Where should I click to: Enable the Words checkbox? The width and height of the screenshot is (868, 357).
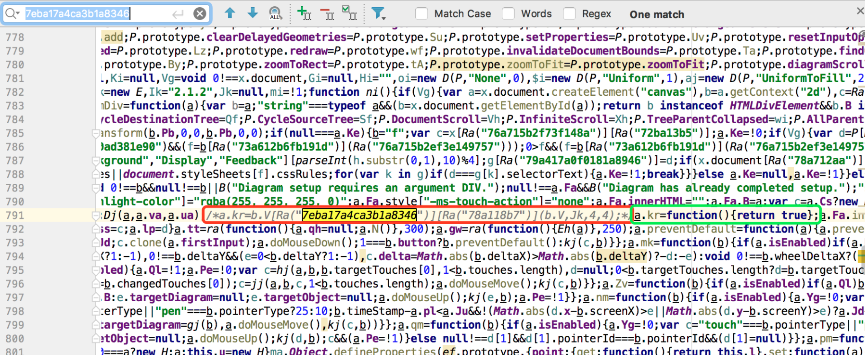tap(508, 14)
